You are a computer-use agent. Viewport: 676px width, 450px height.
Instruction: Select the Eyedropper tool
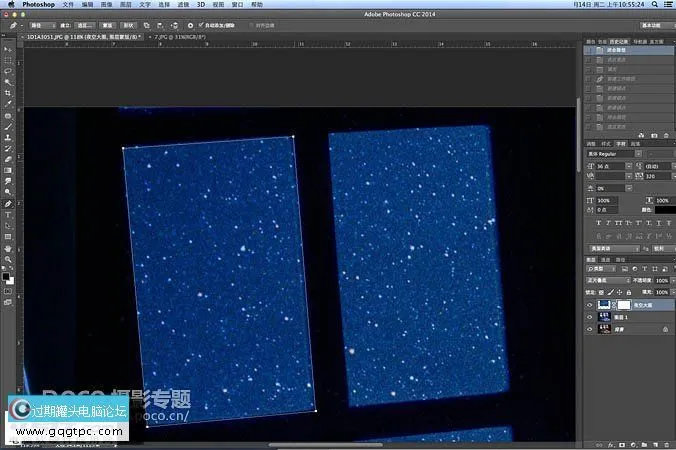click(x=8, y=103)
